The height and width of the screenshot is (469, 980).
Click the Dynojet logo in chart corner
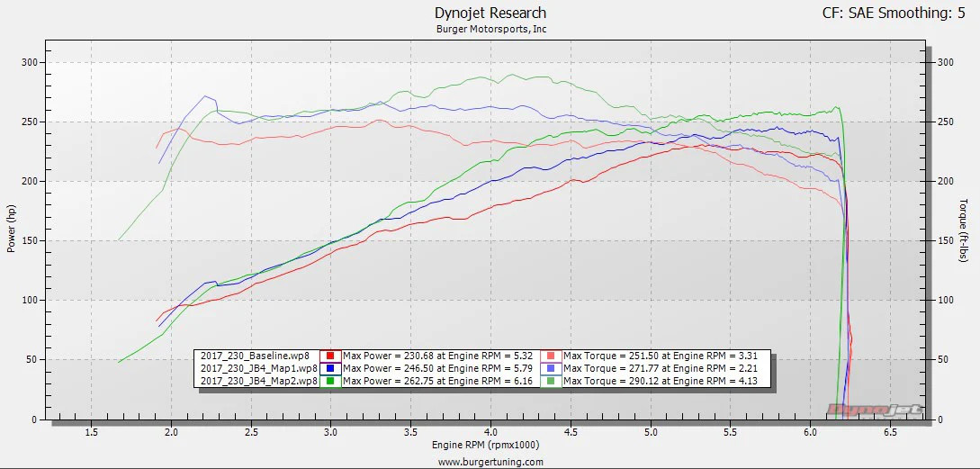coord(889,410)
